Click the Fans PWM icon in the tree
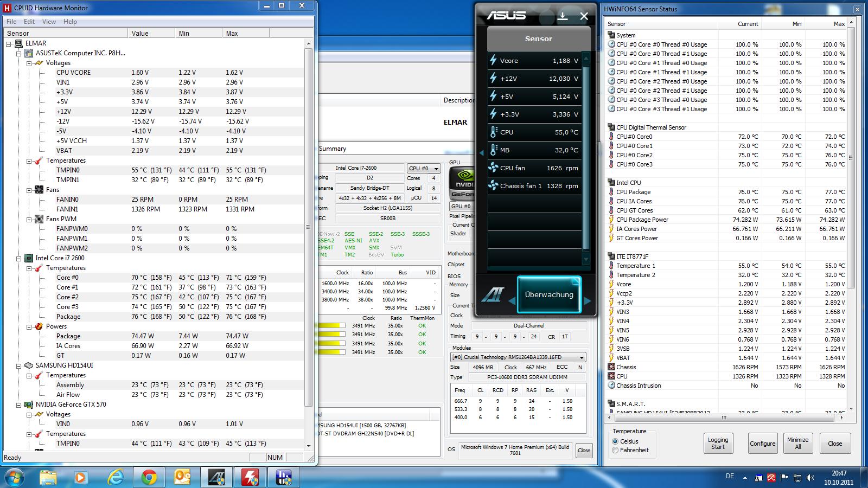This screenshot has width=868, height=488. pyautogui.click(x=39, y=219)
